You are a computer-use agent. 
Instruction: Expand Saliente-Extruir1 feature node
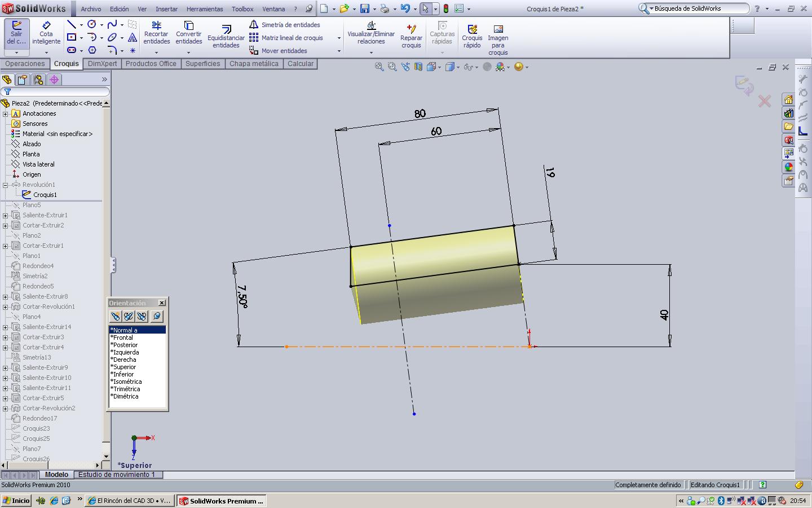6,215
